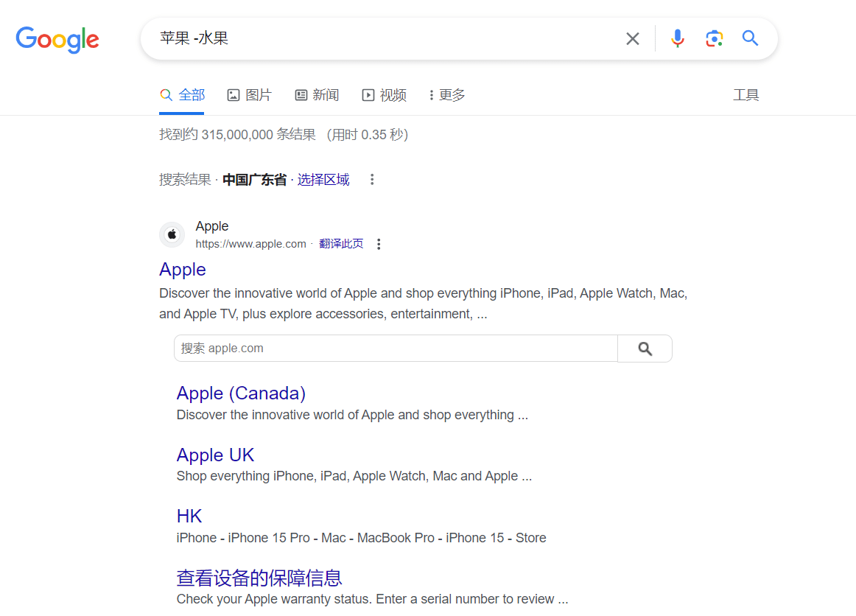Switch to the 新闻 tab
Screen dimensions: 856x616
[318, 95]
